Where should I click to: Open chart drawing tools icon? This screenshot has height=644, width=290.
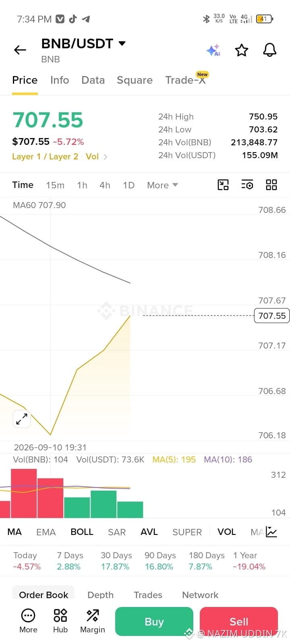coord(223,185)
